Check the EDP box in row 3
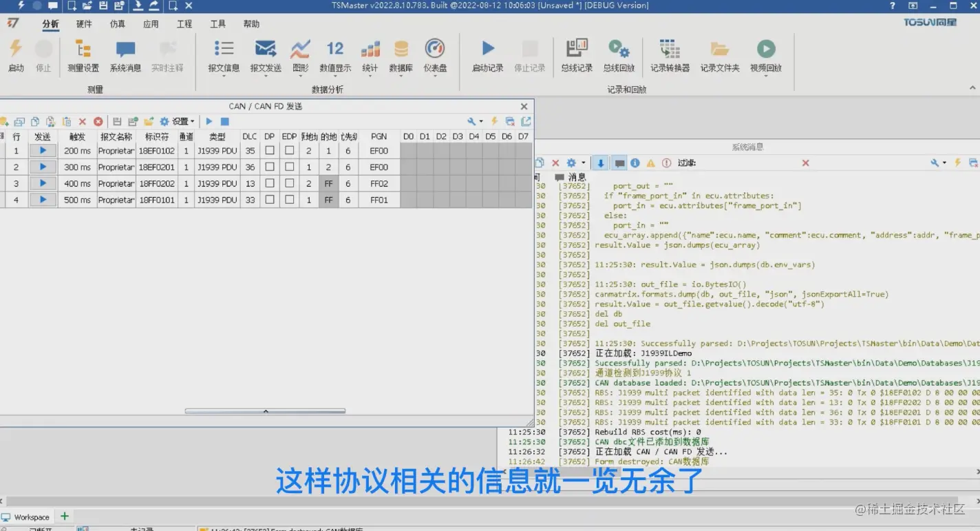This screenshot has width=980, height=531. point(290,183)
